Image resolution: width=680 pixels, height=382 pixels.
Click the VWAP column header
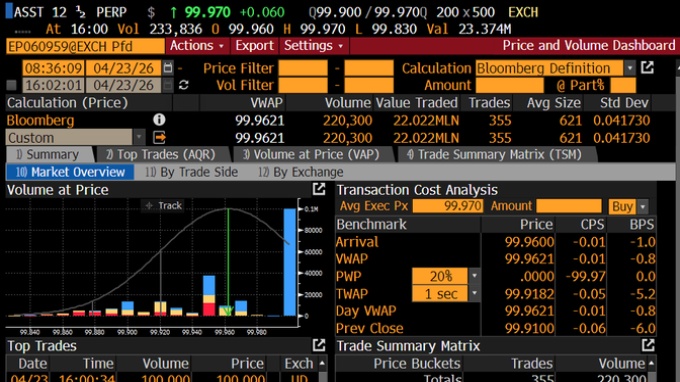coord(266,103)
